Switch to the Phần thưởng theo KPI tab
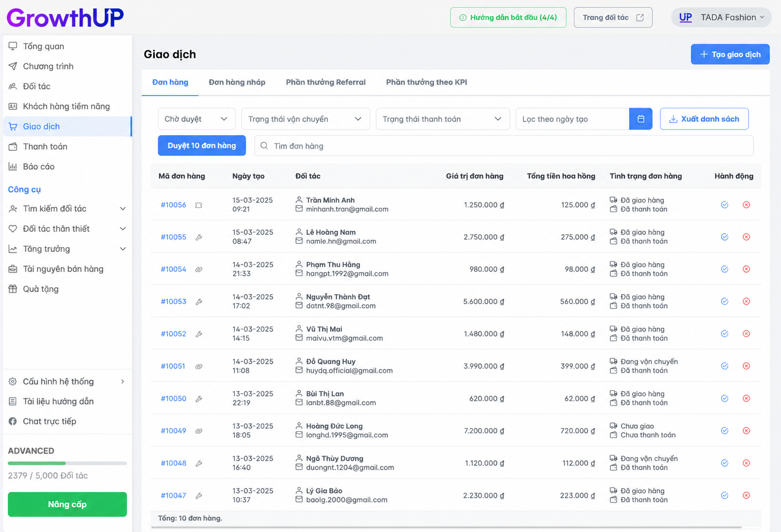The width and height of the screenshot is (781, 532). pos(426,82)
